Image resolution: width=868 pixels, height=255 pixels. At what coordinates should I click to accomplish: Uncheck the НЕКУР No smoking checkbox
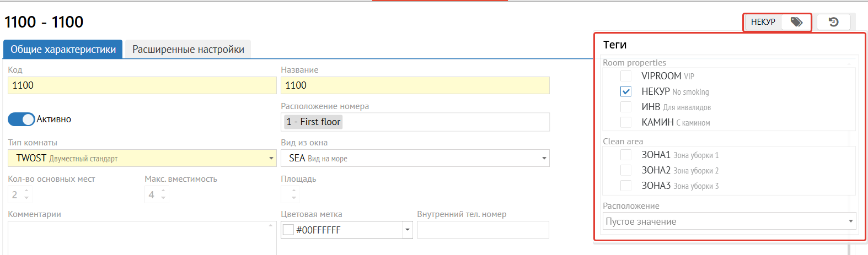pyautogui.click(x=626, y=91)
